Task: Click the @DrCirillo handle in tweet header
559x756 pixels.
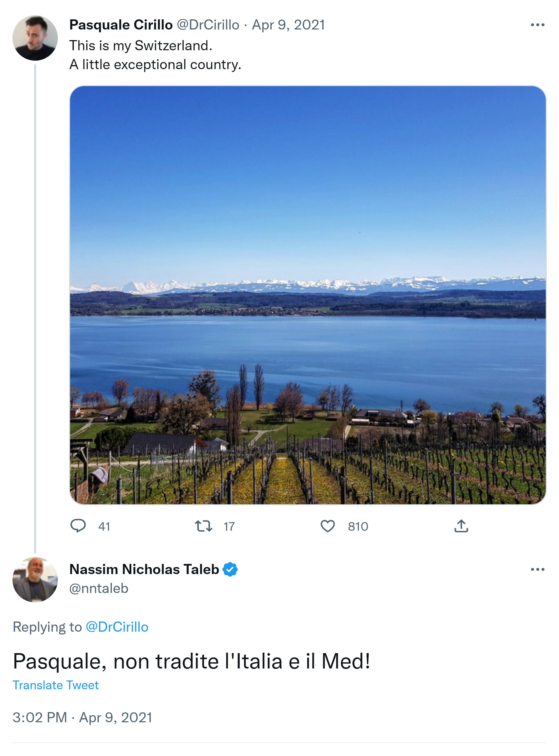Action: point(208,25)
